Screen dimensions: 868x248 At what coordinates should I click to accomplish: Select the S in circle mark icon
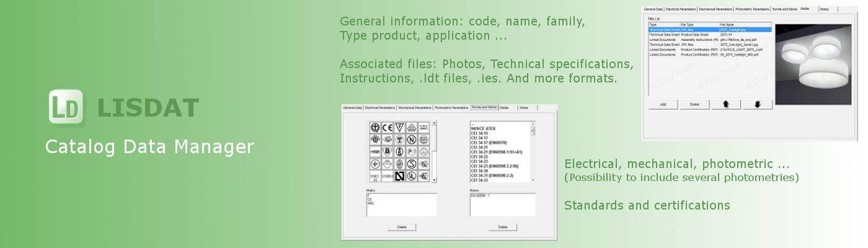pos(412,164)
